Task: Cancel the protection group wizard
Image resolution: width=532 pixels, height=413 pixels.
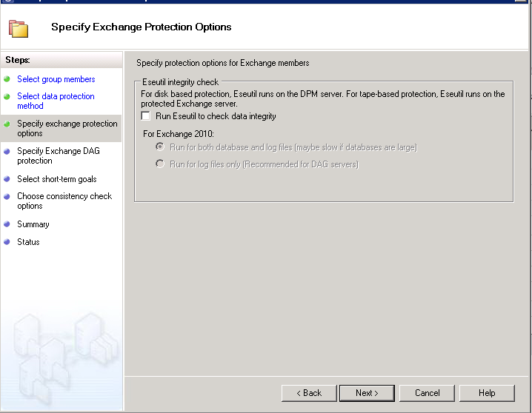Action: point(427,393)
